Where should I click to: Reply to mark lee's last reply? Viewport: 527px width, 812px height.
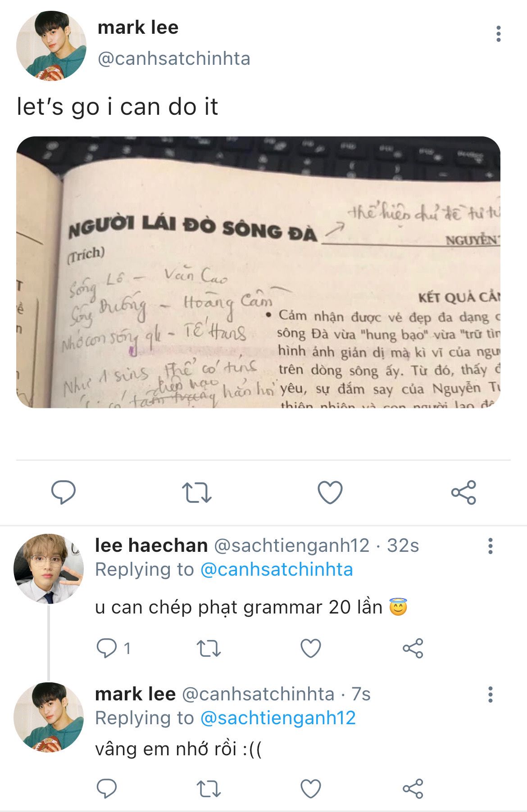pyautogui.click(x=107, y=789)
